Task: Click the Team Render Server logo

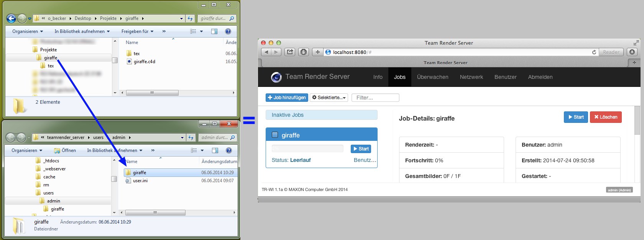Action: click(x=276, y=77)
